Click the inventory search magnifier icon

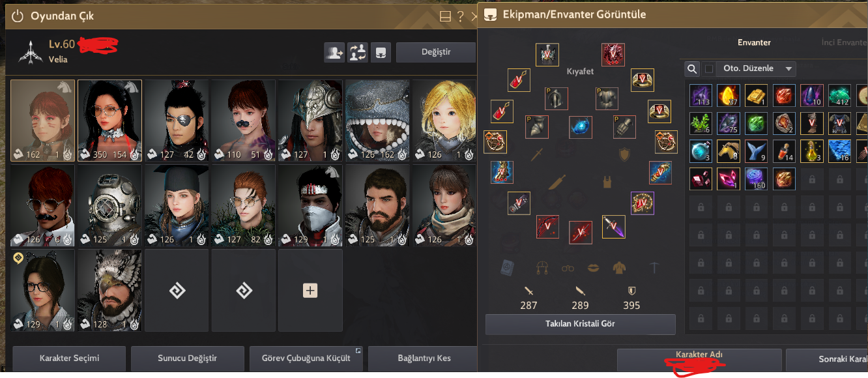[x=692, y=68]
